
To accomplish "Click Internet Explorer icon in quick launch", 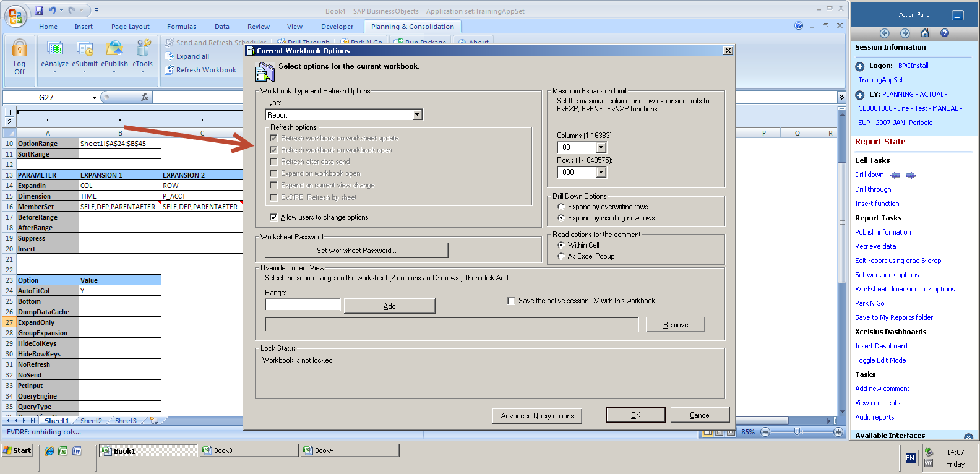I will [49, 451].
